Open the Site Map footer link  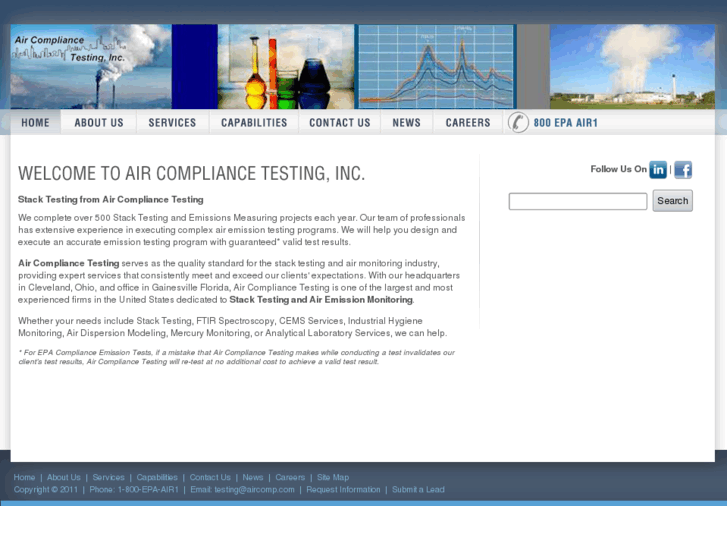pyautogui.click(x=333, y=477)
